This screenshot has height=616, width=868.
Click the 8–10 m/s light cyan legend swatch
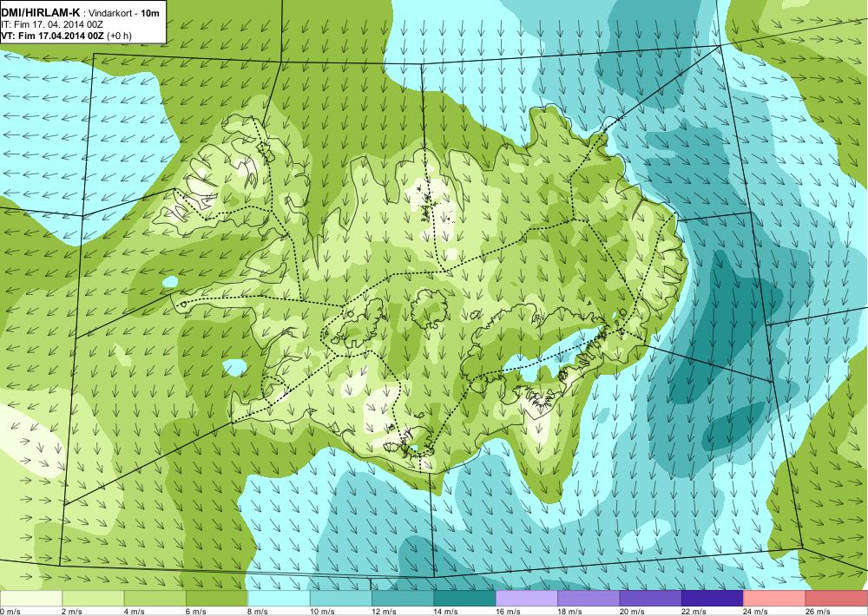pos(279,599)
